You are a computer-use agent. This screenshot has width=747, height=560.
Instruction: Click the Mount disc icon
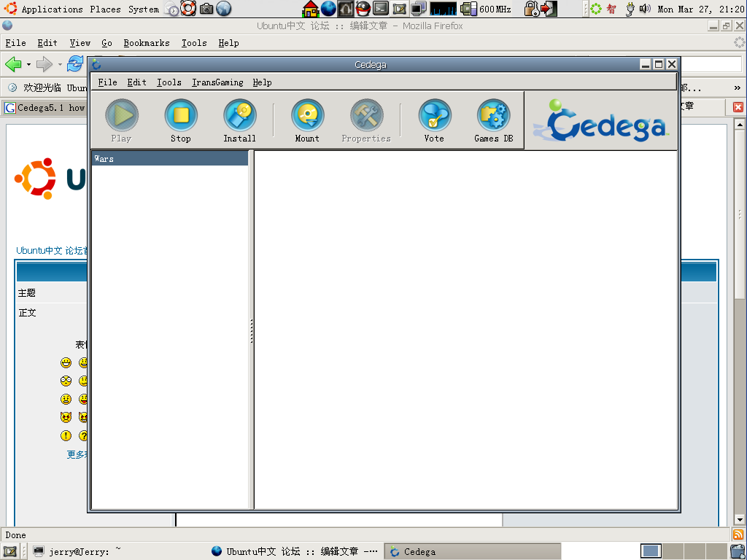click(307, 120)
